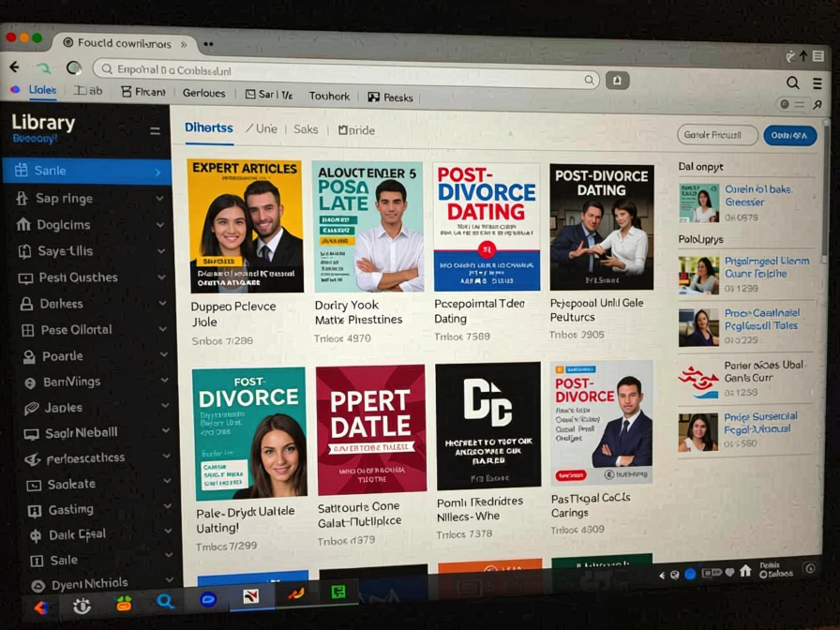
Task: Open the Proor Caatlnalal link
Action: (x=762, y=319)
